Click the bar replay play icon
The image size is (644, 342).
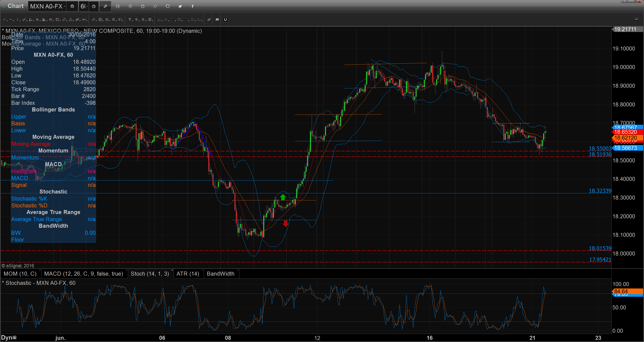point(130,6)
